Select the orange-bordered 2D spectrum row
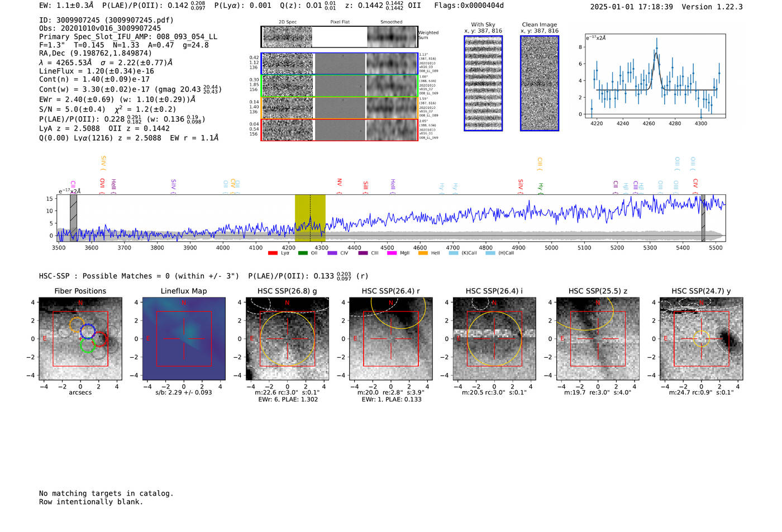 (339, 108)
